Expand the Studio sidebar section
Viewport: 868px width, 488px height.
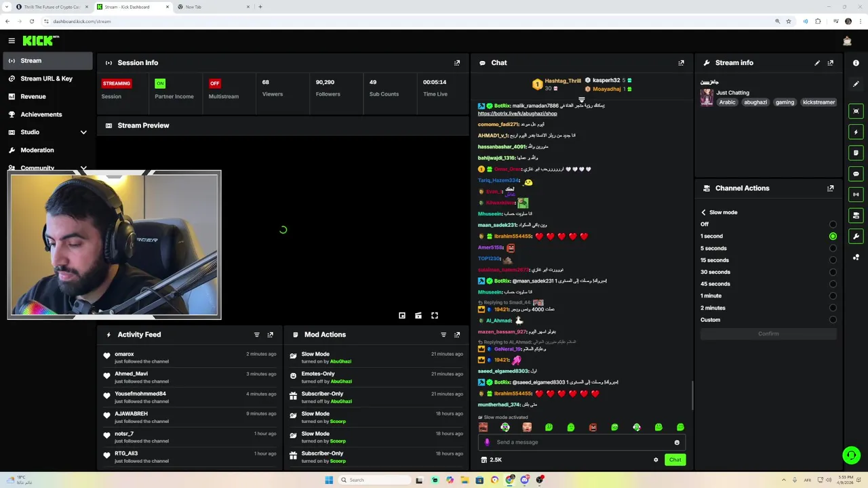point(83,132)
